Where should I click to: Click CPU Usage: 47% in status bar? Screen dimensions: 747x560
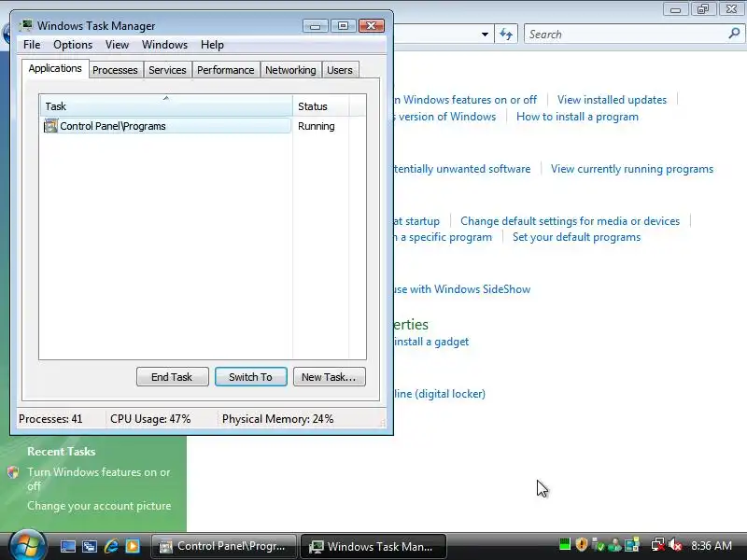pyautogui.click(x=150, y=419)
